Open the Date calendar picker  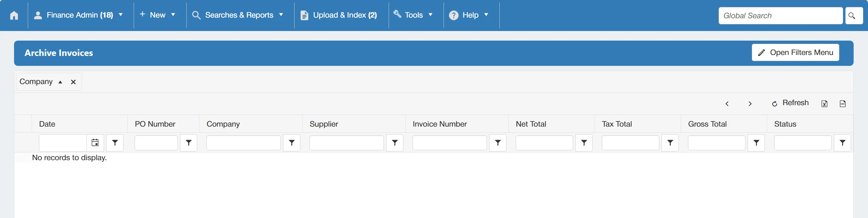[95, 143]
